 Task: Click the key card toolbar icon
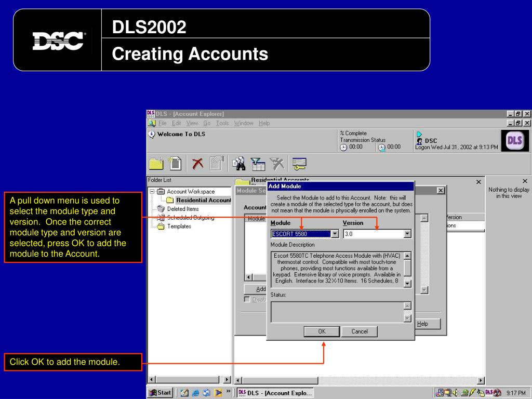pos(299,164)
